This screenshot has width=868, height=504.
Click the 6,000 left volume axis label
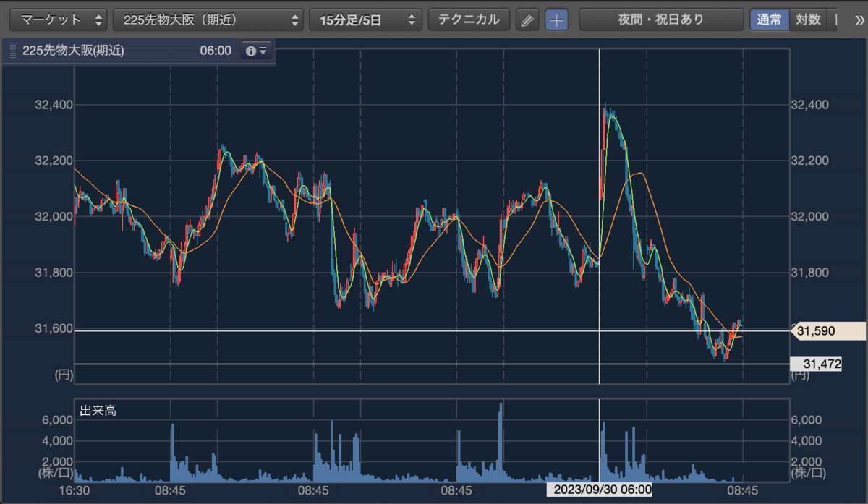pyautogui.click(x=57, y=421)
